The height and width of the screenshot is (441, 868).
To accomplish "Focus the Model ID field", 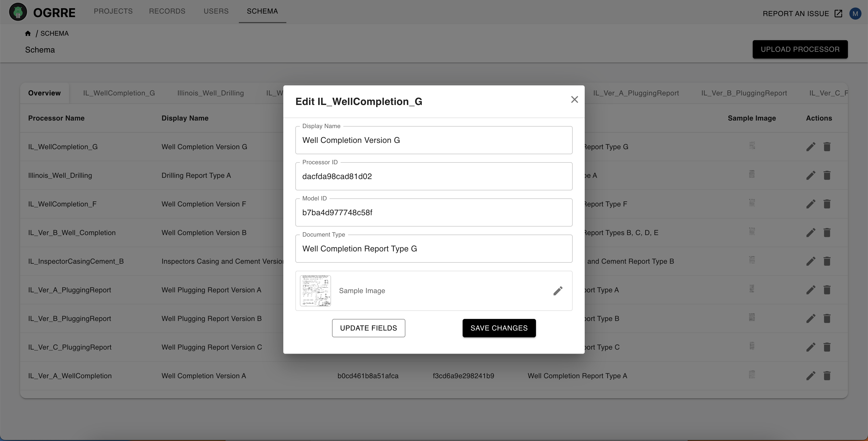I will click(x=433, y=212).
